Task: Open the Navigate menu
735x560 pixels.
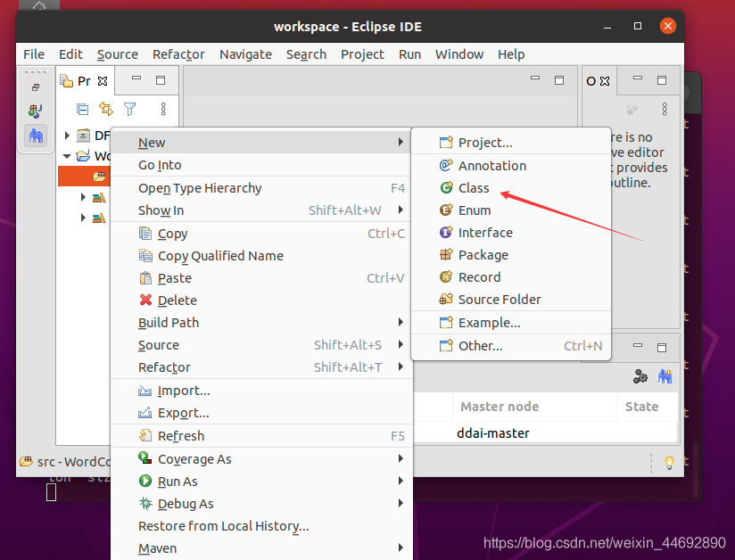Action: coord(245,54)
